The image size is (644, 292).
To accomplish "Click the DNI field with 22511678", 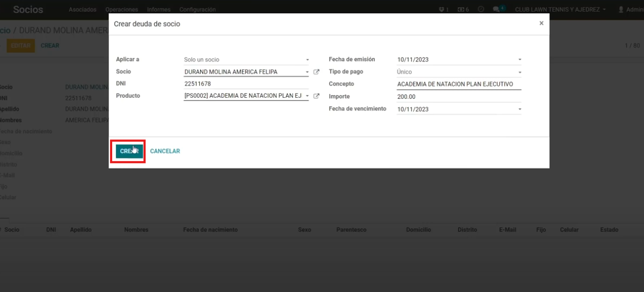I will click(246, 84).
